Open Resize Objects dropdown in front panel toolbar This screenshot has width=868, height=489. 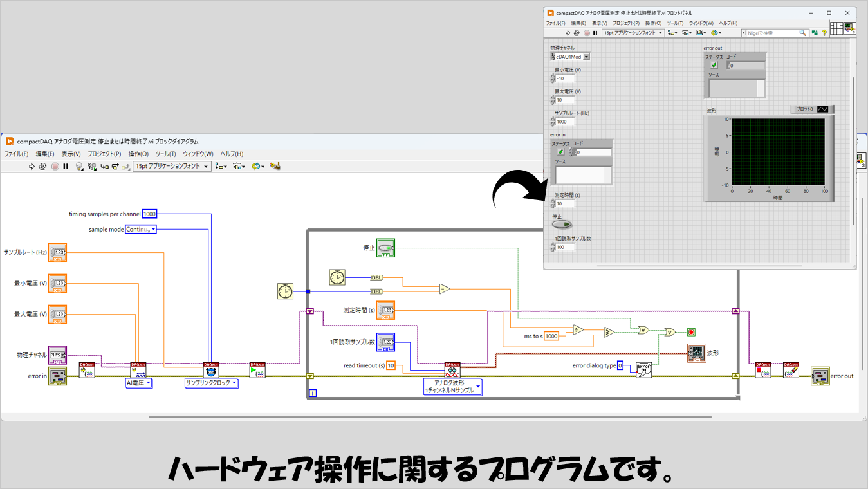point(701,33)
